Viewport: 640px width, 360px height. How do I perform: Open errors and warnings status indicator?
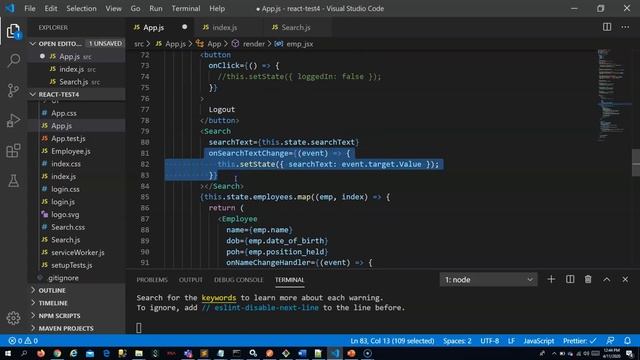click(x=23, y=341)
